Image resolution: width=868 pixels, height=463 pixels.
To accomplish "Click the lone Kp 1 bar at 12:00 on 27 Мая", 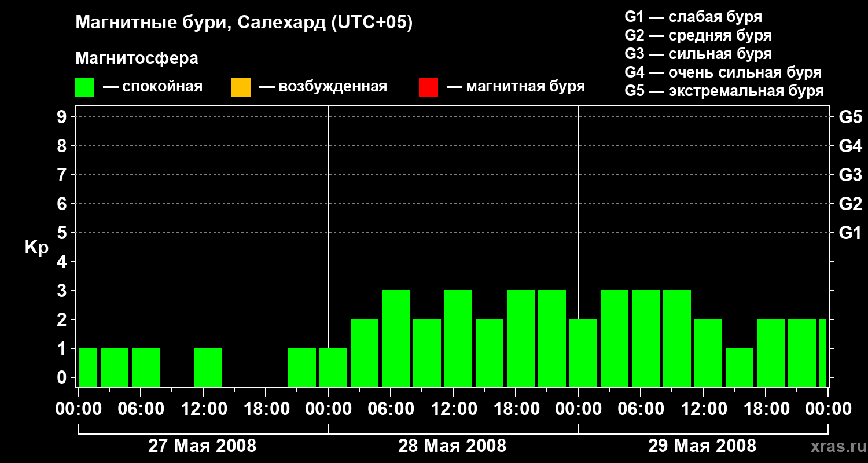I will tap(208, 367).
